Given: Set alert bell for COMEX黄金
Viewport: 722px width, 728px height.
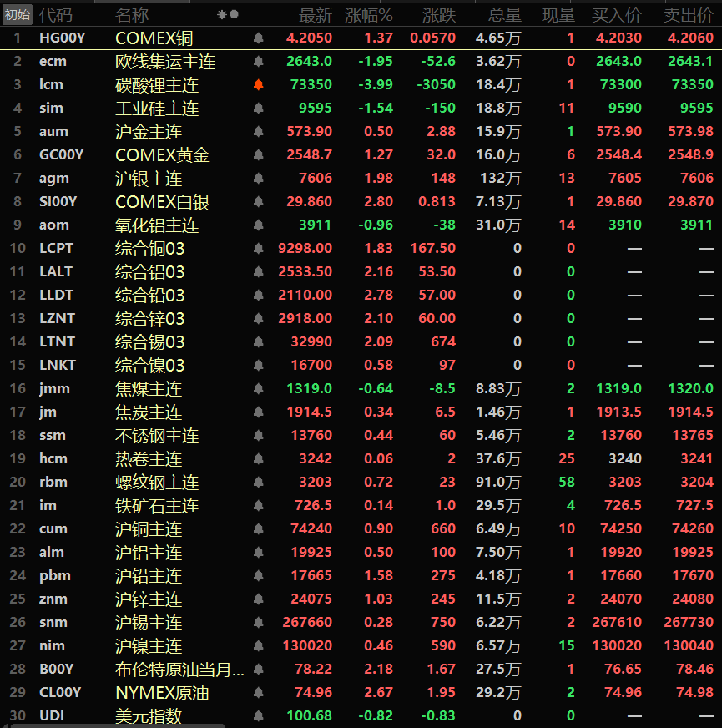Looking at the screenshot, I should pos(258,155).
